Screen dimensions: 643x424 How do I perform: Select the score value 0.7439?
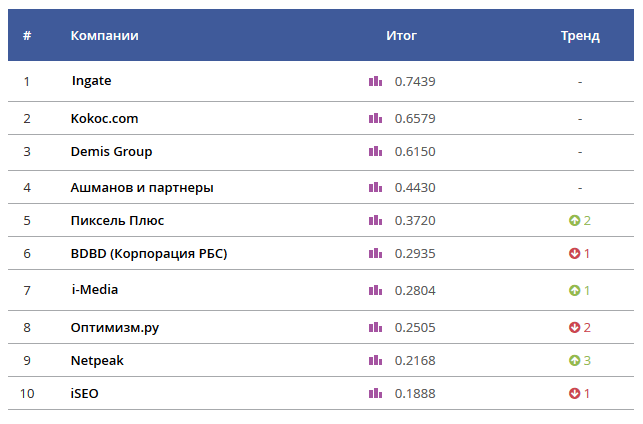point(415,82)
